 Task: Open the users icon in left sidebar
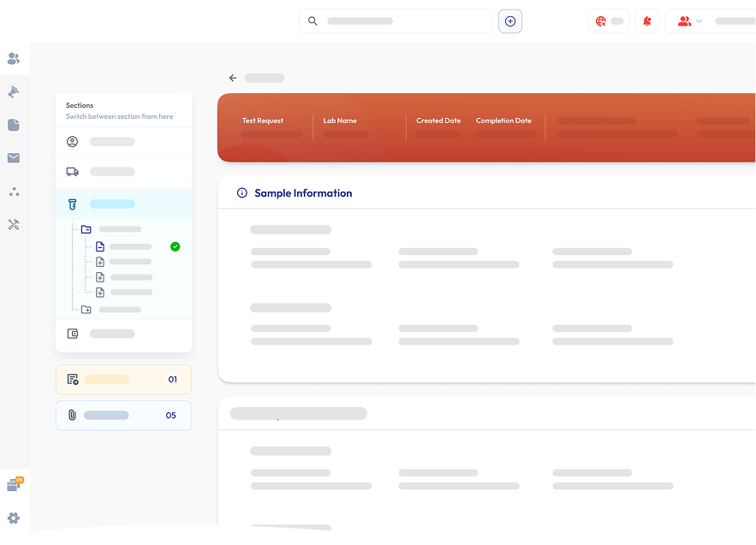[x=14, y=58]
